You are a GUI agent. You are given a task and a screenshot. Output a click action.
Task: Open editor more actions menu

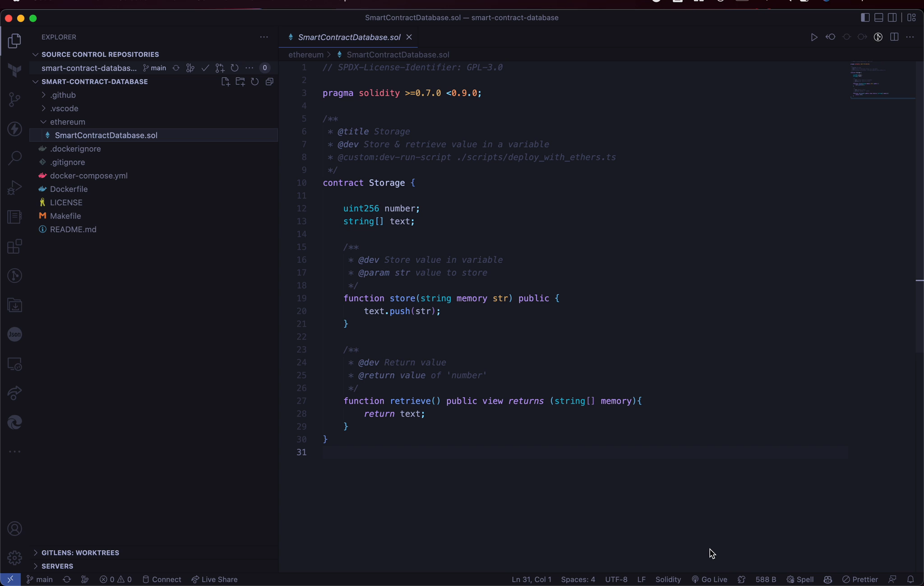coord(910,37)
